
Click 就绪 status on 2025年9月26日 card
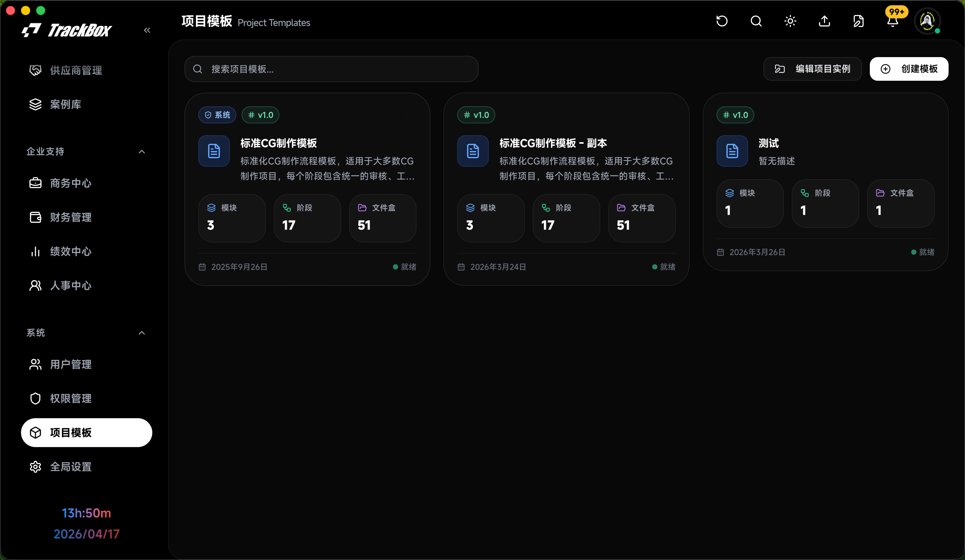pos(404,267)
